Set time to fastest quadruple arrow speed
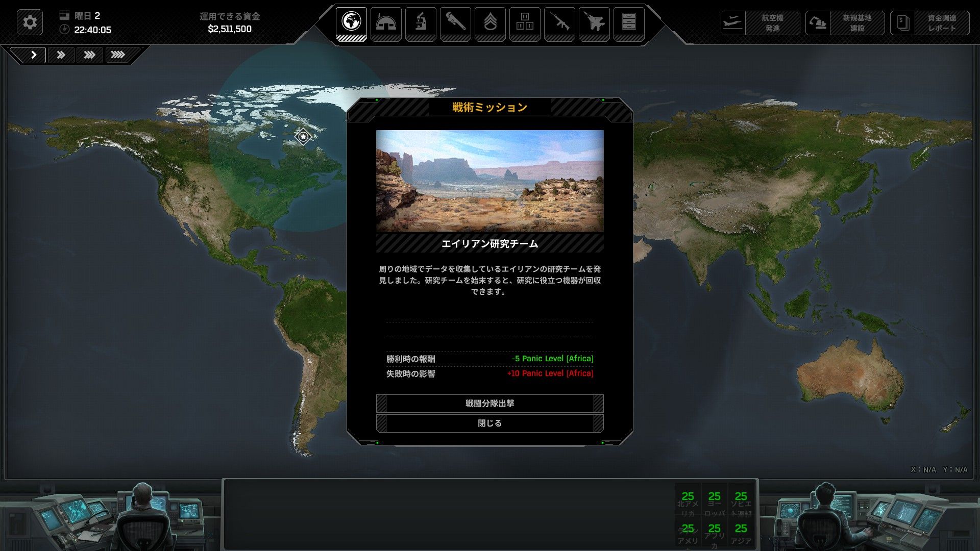The image size is (980, 551). pos(118,55)
